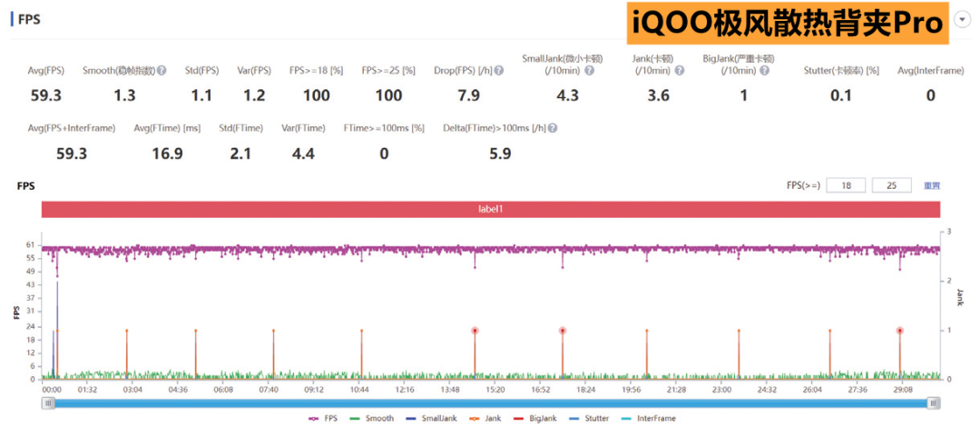Click the highlighted Jank marker near 14:30
Image resolution: width=980 pixels, height=426 pixels.
475,331
